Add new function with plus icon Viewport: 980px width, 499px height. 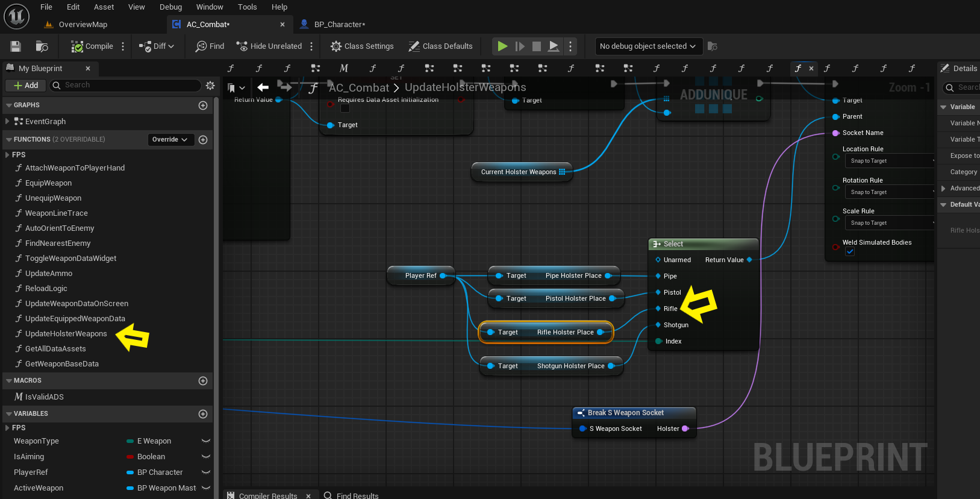[203, 140]
